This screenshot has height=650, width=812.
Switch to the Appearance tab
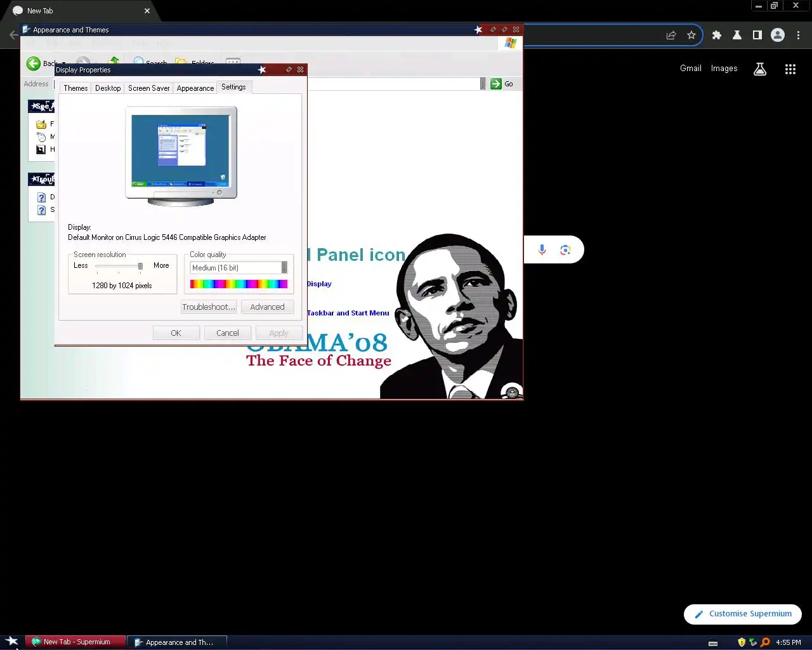[x=195, y=88]
